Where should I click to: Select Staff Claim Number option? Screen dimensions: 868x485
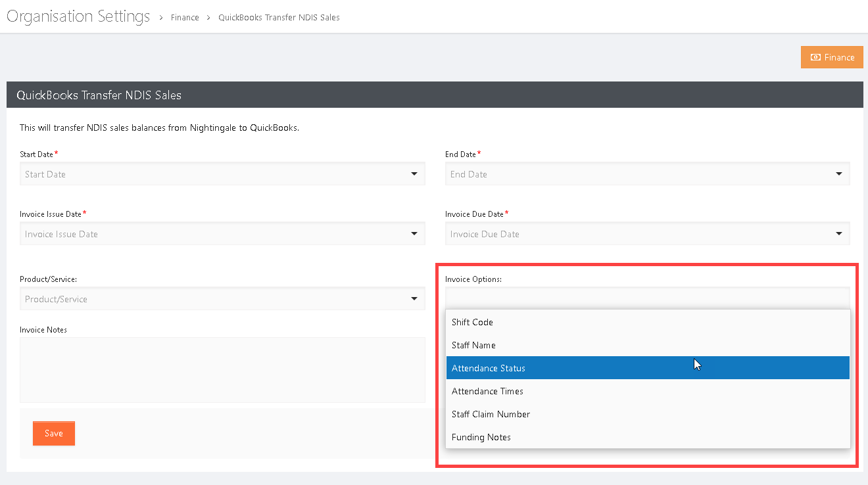[648, 414]
